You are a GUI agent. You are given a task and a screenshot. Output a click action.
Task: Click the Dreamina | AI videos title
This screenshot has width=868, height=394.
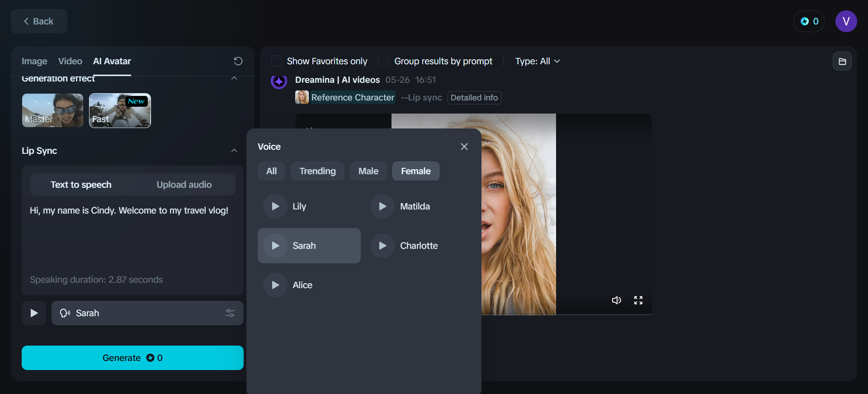(337, 80)
